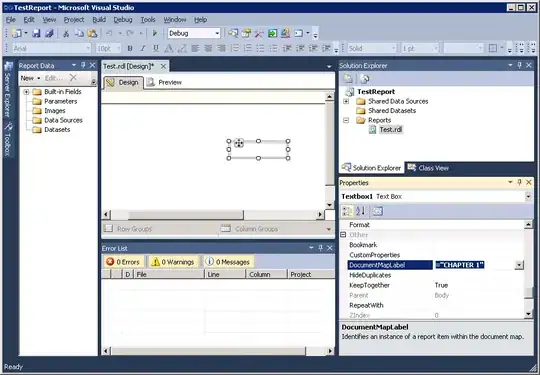Click the Underline formatting button
The height and width of the screenshot is (375, 540).
pos(156,49)
